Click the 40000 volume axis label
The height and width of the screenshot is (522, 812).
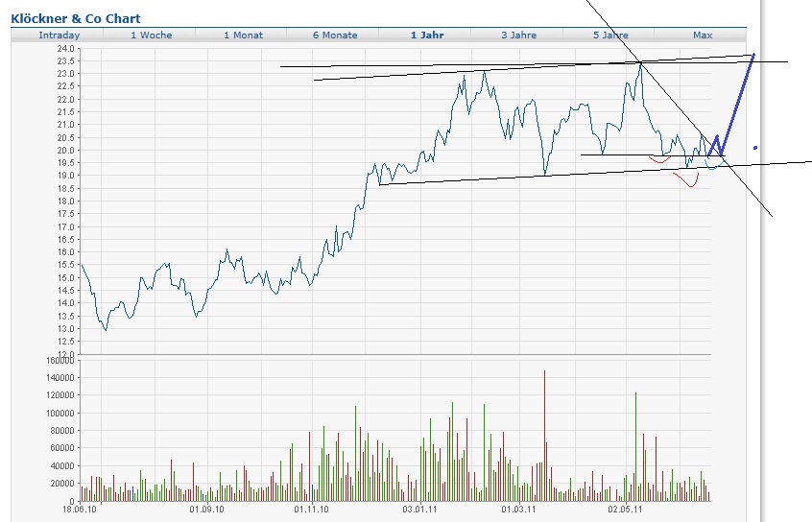coord(62,466)
